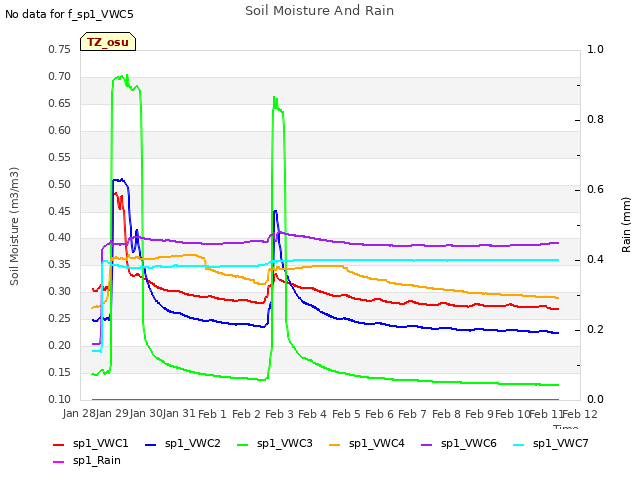Click the TZ_osu annotation label
The image size is (640, 480).
point(108,42)
